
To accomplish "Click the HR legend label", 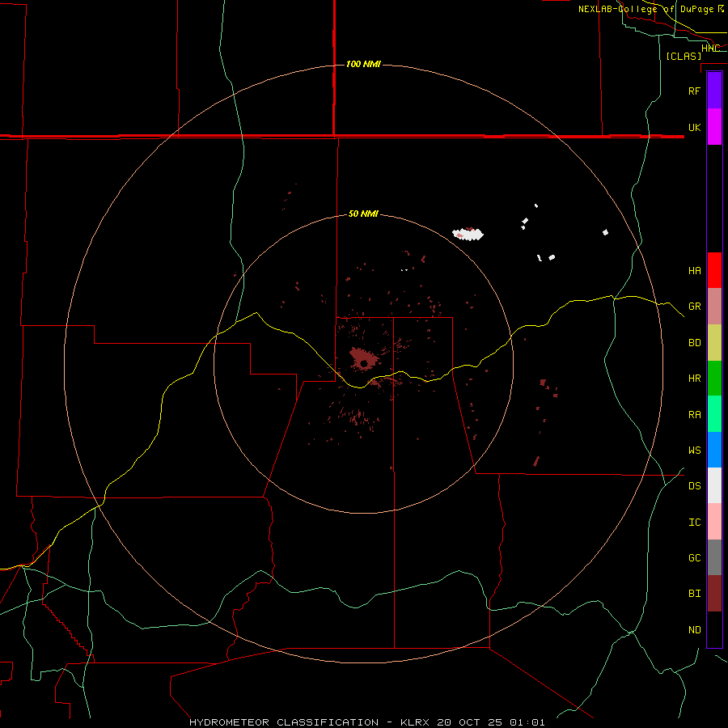I will [x=694, y=379].
